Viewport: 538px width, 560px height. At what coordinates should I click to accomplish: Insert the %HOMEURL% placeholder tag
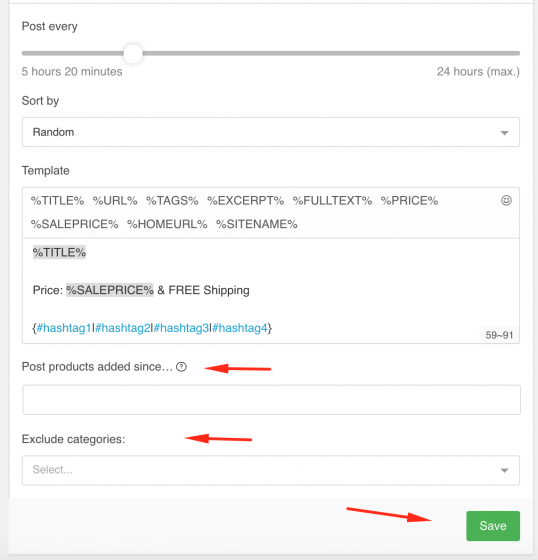pos(167,224)
